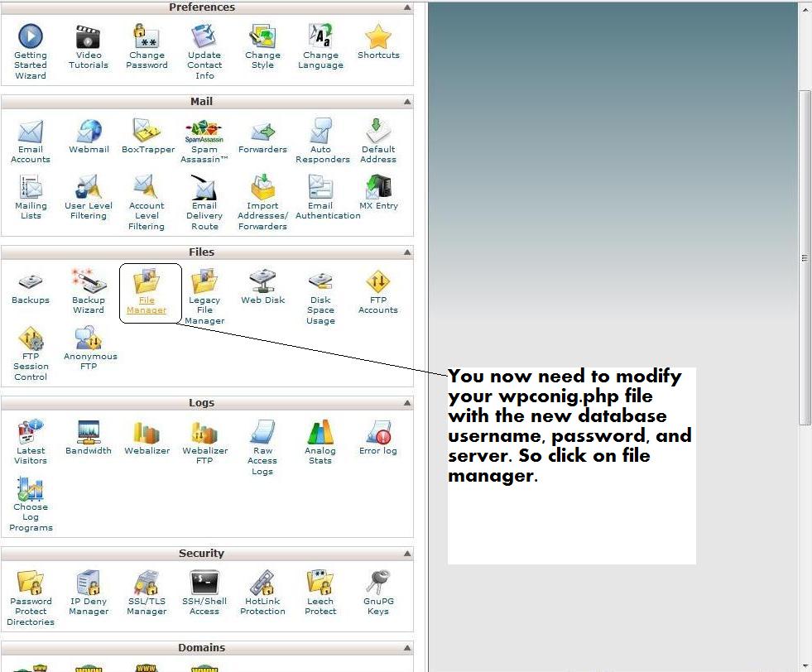
Task: Open Raw Access Logs
Action: click(x=262, y=447)
